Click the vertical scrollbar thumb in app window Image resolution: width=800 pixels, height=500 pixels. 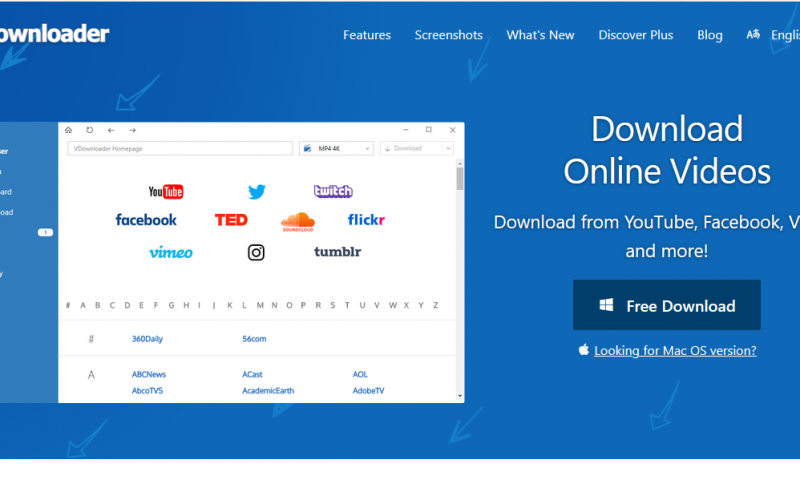click(460, 179)
